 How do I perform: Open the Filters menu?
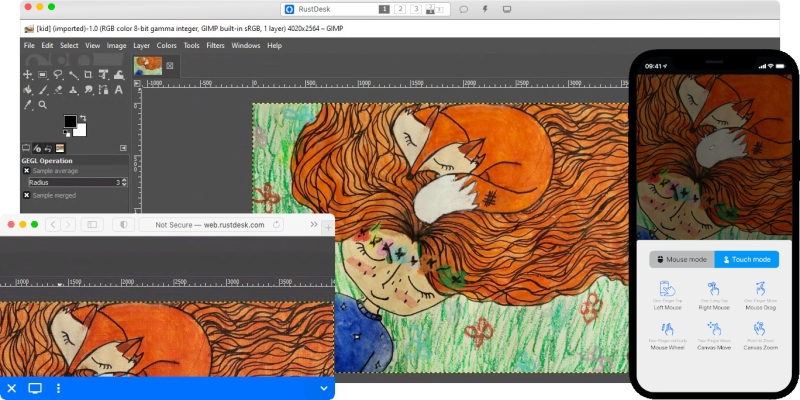pyautogui.click(x=215, y=45)
